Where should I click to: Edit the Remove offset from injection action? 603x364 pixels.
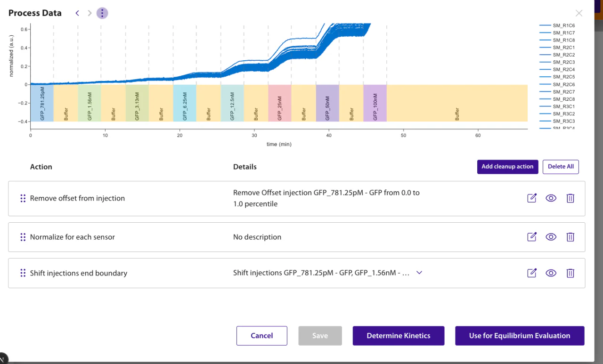(532, 198)
